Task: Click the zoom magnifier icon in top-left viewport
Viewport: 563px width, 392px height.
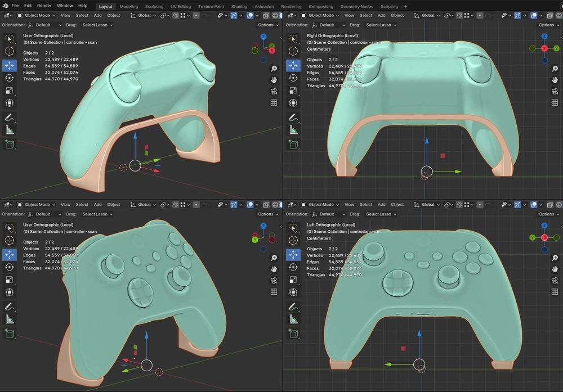Action: (274, 69)
